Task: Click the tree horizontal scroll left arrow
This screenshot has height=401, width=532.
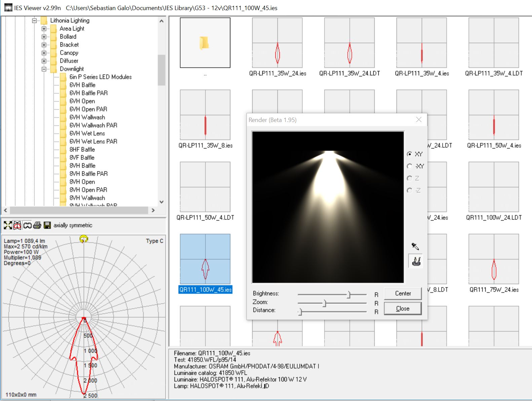Action: (5, 210)
